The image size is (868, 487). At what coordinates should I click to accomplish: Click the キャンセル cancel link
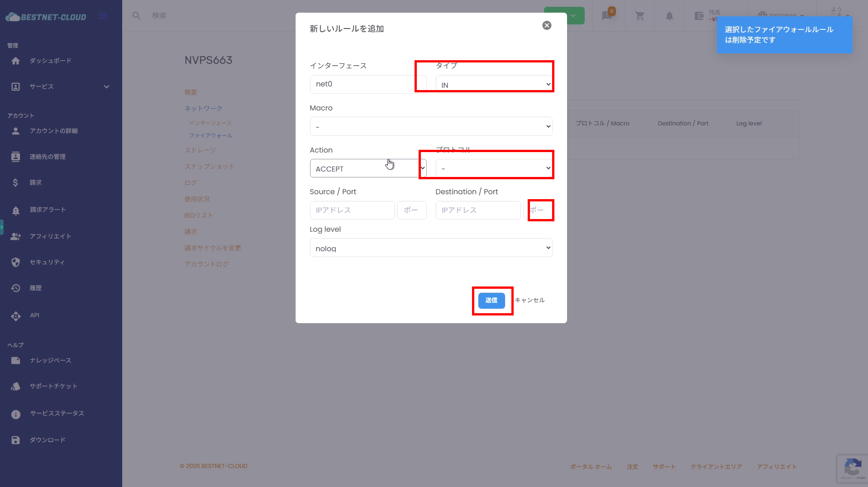click(529, 301)
